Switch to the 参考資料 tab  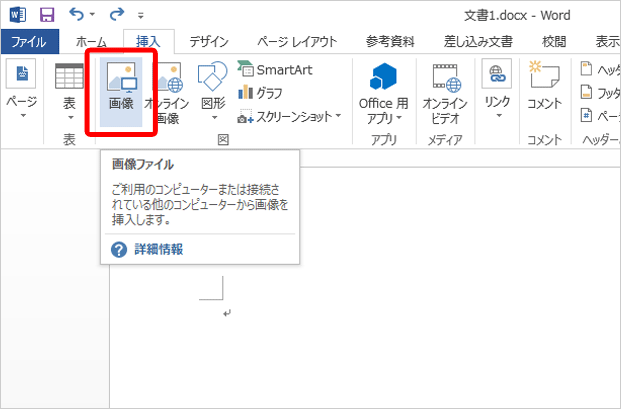point(390,42)
